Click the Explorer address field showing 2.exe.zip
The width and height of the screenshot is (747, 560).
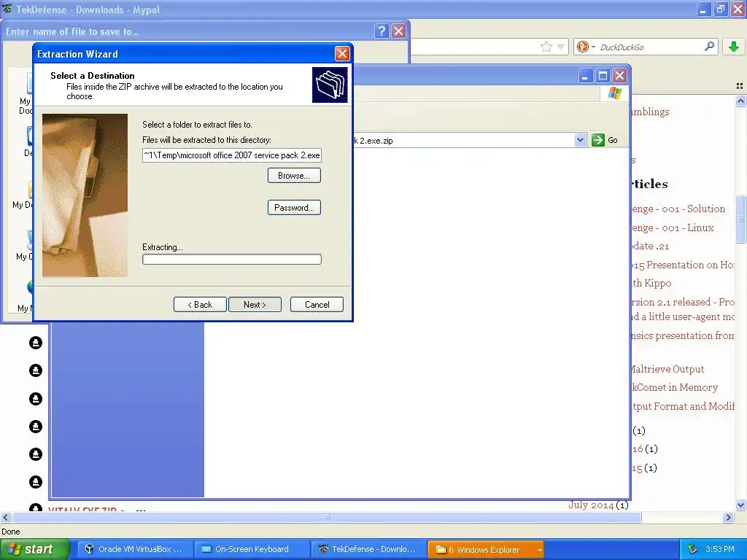point(463,141)
